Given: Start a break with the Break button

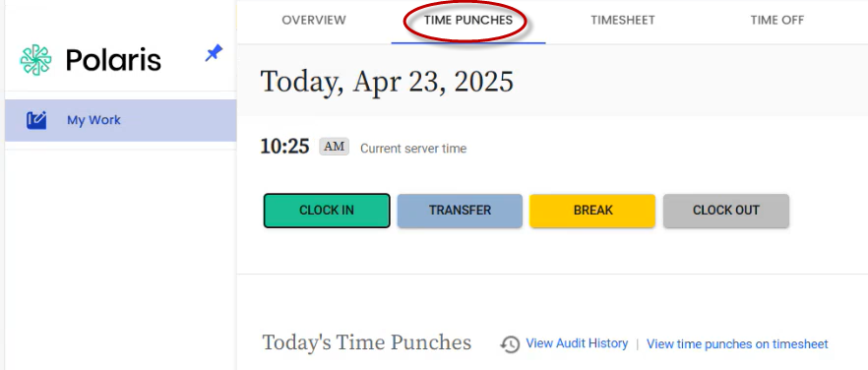Looking at the screenshot, I should [x=592, y=211].
